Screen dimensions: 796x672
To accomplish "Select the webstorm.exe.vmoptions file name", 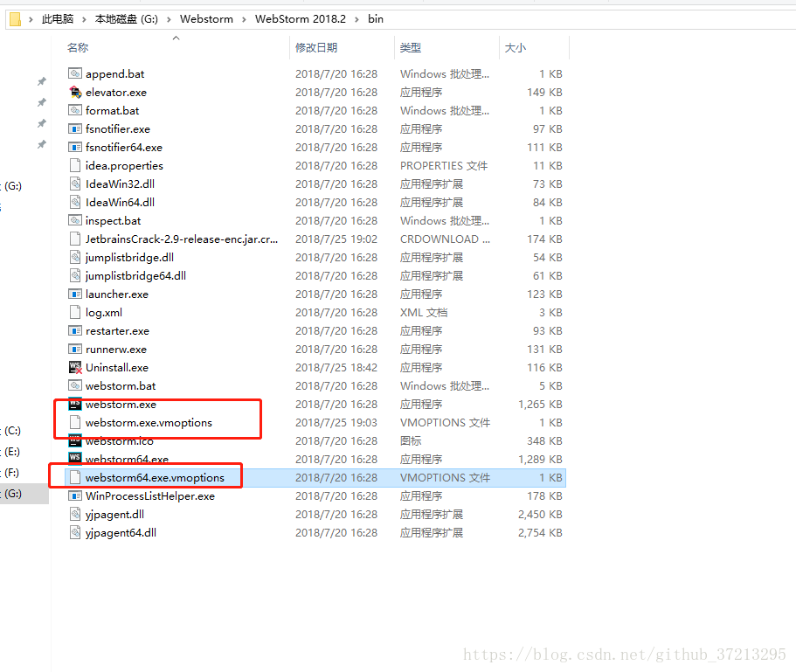I will [149, 423].
